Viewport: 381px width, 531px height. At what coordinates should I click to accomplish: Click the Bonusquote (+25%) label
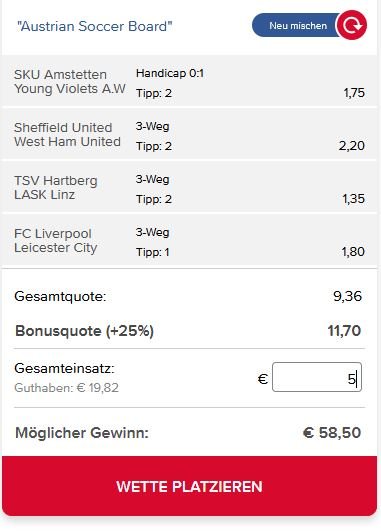point(84,331)
